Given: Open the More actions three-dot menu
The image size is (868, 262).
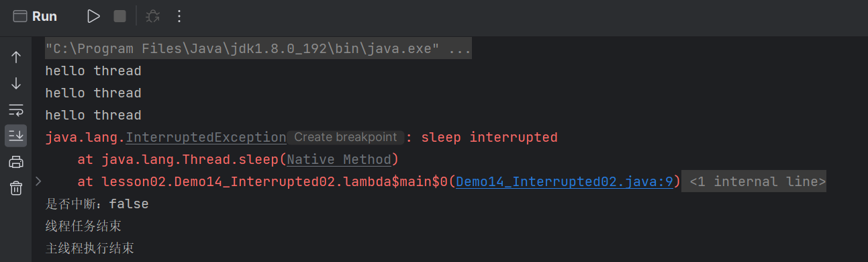Looking at the screenshot, I should pos(179,16).
